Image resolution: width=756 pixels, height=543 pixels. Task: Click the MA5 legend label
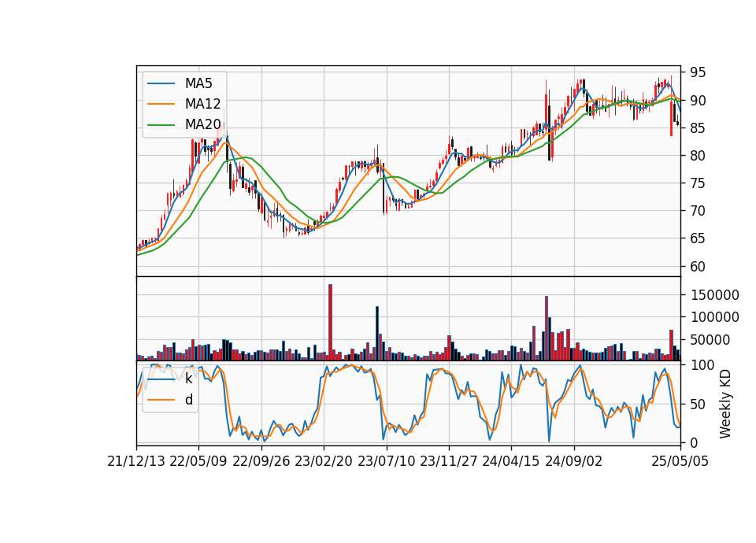[198, 83]
